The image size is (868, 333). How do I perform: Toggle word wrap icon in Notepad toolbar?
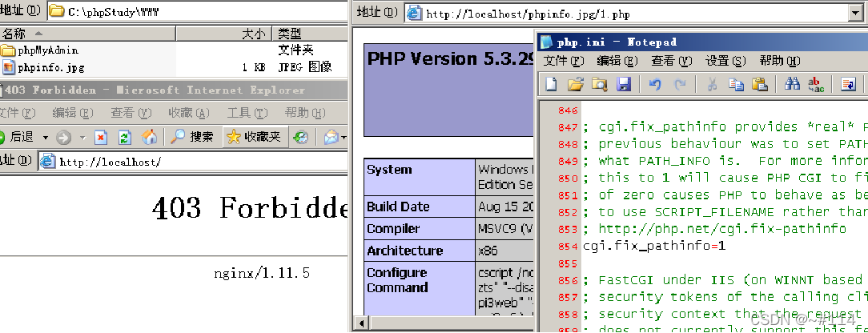[848, 84]
